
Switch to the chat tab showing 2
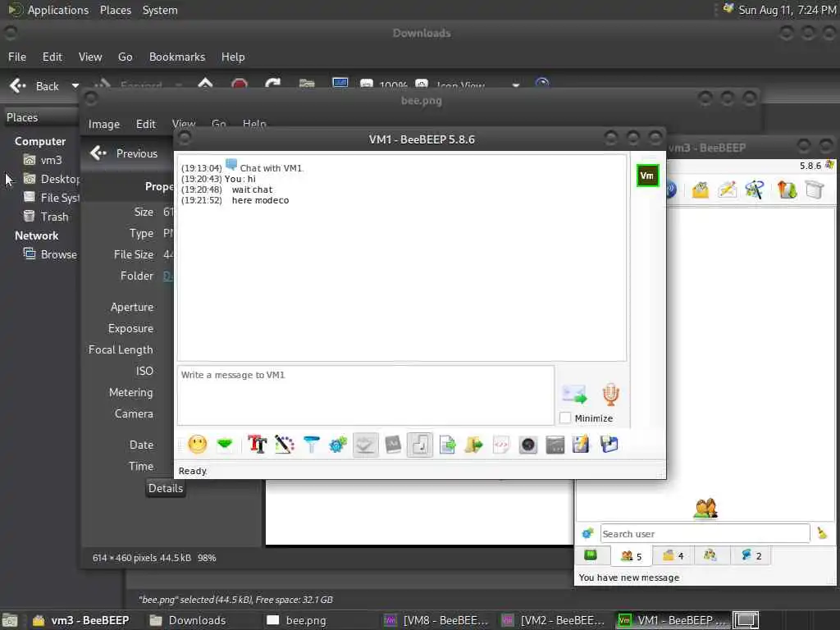pos(751,555)
